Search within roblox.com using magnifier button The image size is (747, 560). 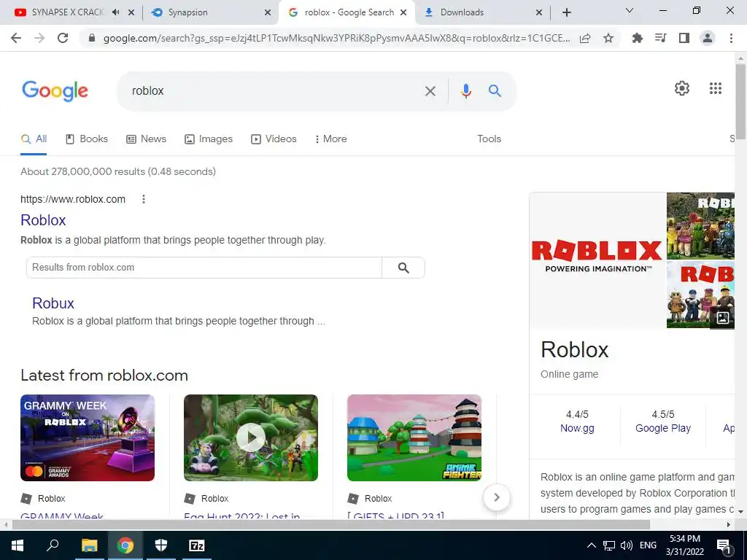click(403, 268)
